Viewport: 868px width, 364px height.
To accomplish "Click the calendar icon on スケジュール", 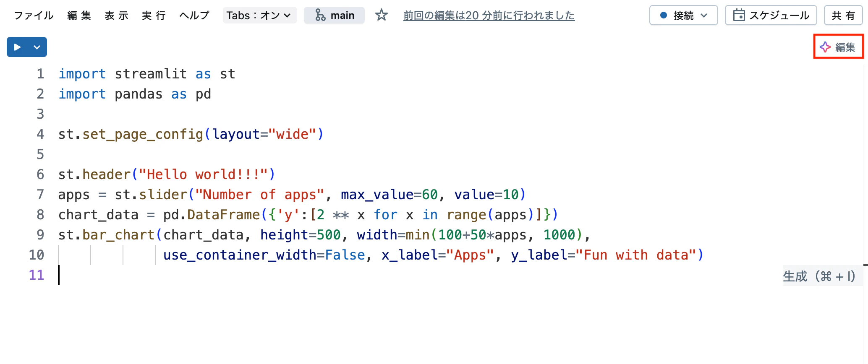I will pos(739,16).
